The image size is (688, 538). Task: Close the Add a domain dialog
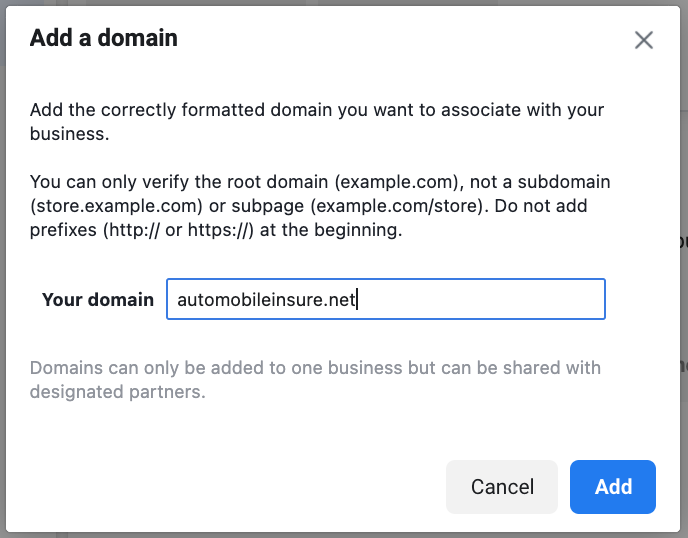point(644,40)
